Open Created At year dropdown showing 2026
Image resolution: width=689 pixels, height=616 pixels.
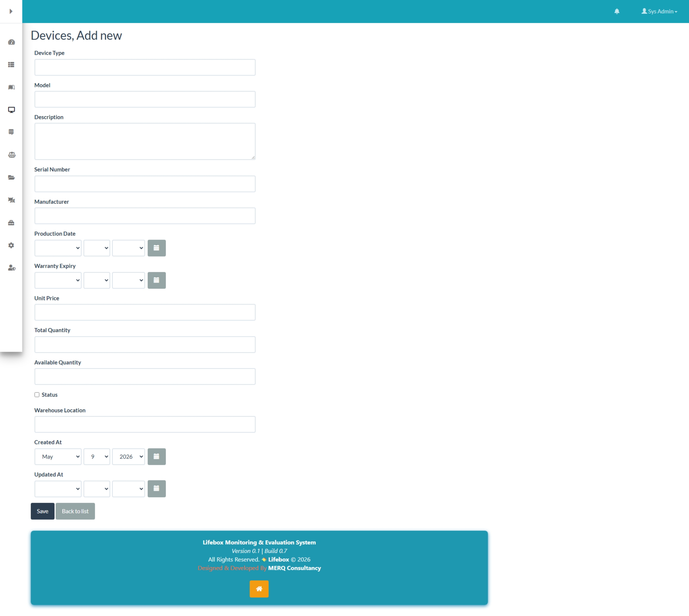tap(129, 457)
